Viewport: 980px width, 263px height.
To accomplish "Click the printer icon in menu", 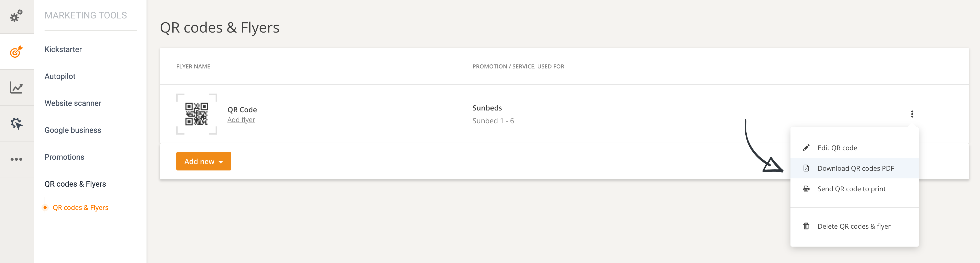I will click(x=806, y=189).
